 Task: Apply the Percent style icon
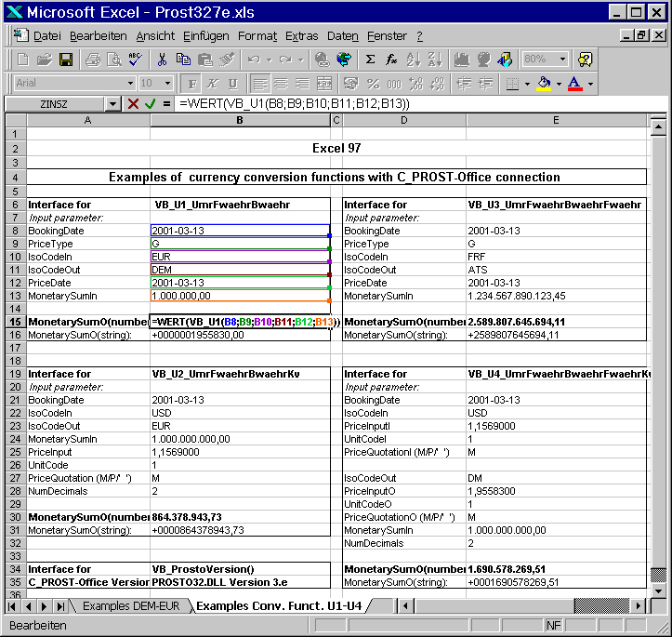373,84
